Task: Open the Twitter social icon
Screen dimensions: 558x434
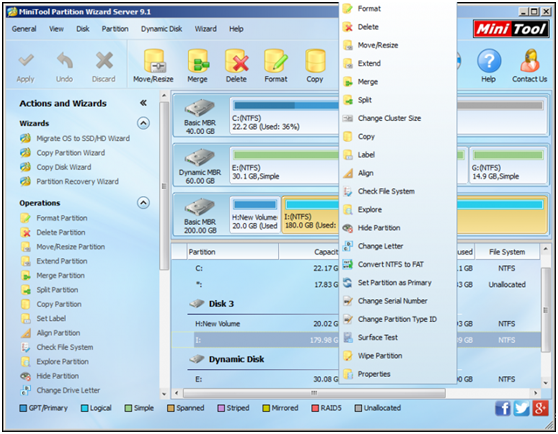Action: pyautogui.click(x=521, y=408)
